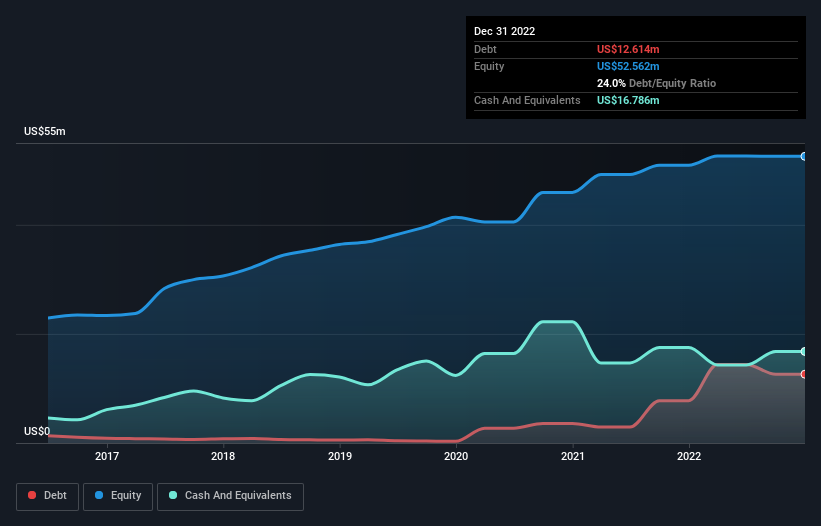Click the US$0 y-axis label
The height and width of the screenshot is (526, 821).
click(x=37, y=431)
